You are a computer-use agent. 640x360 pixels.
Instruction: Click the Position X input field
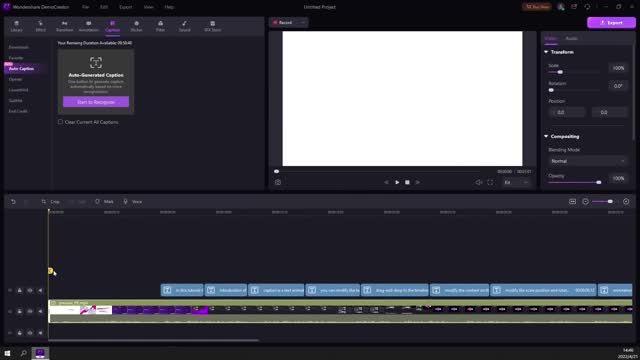coord(567,112)
